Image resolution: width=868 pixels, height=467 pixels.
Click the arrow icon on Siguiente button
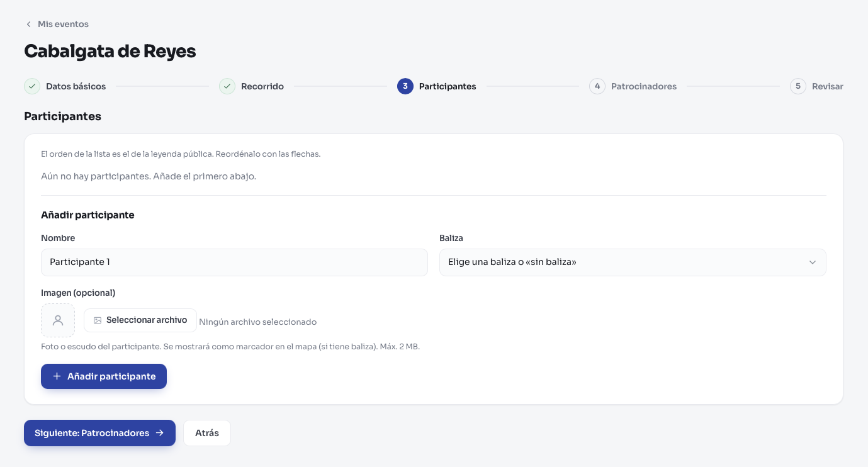point(160,433)
